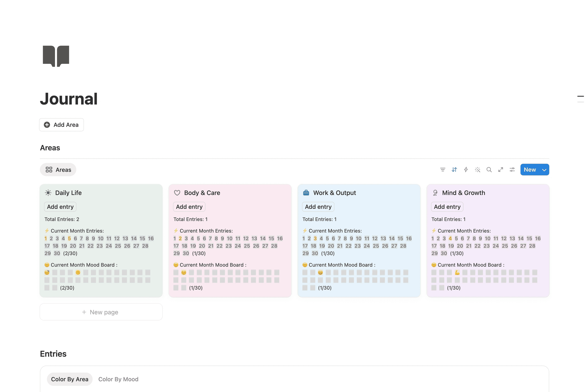Open the search magnifier icon
Screen dimensions: 585x392
coord(489,170)
